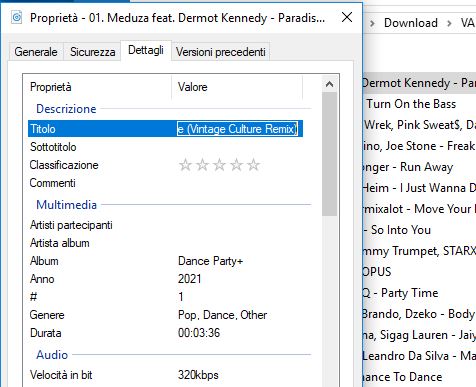The width and height of the screenshot is (476, 387).
Task: Select the Velocità in bit label
Action: 61,375
